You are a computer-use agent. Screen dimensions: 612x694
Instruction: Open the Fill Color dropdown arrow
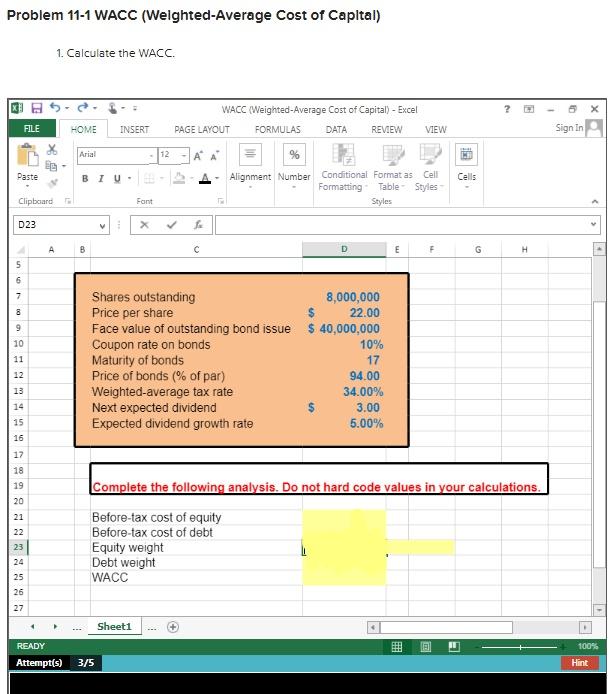(x=192, y=178)
